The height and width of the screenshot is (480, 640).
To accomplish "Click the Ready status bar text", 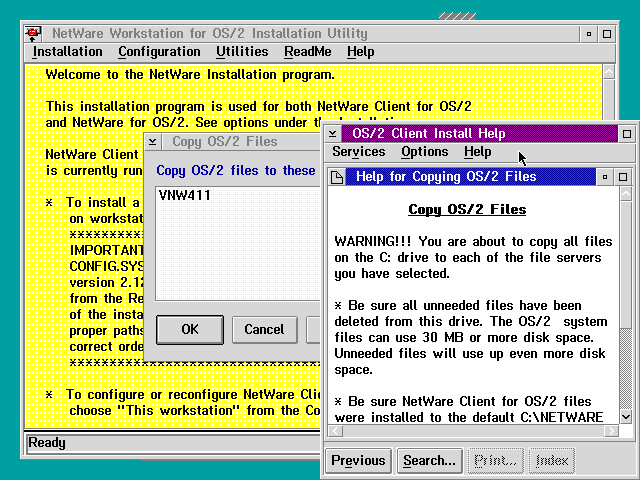I will [x=47, y=443].
